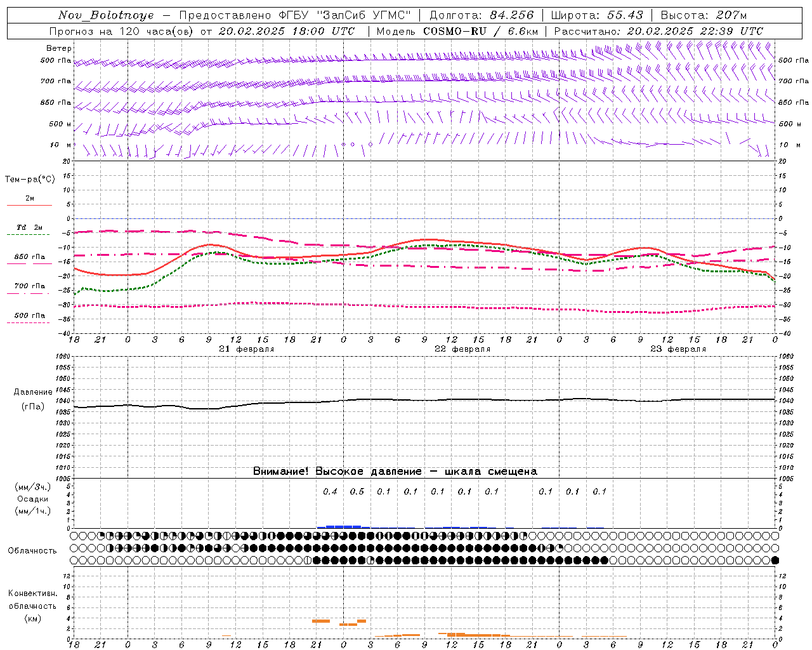
Task: Click the 'Внимание! Высокое давление' warning text
Action: pos(337,472)
